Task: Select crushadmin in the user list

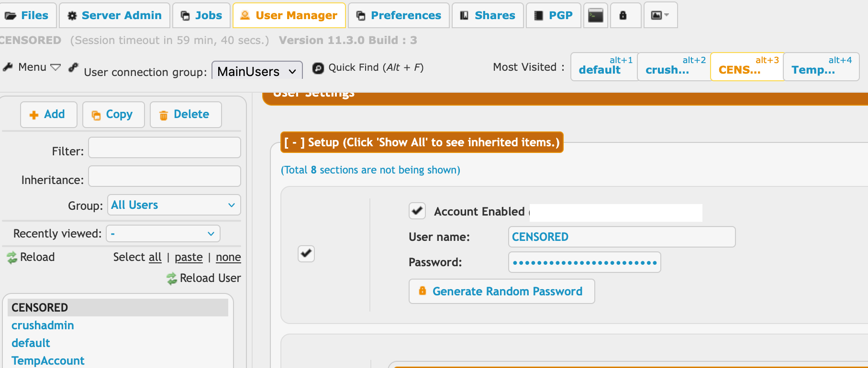Action: tap(43, 325)
